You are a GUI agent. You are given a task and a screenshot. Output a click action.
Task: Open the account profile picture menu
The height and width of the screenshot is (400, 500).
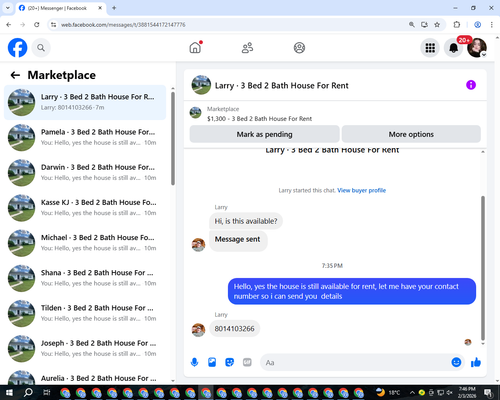click(x=477, y=48)
